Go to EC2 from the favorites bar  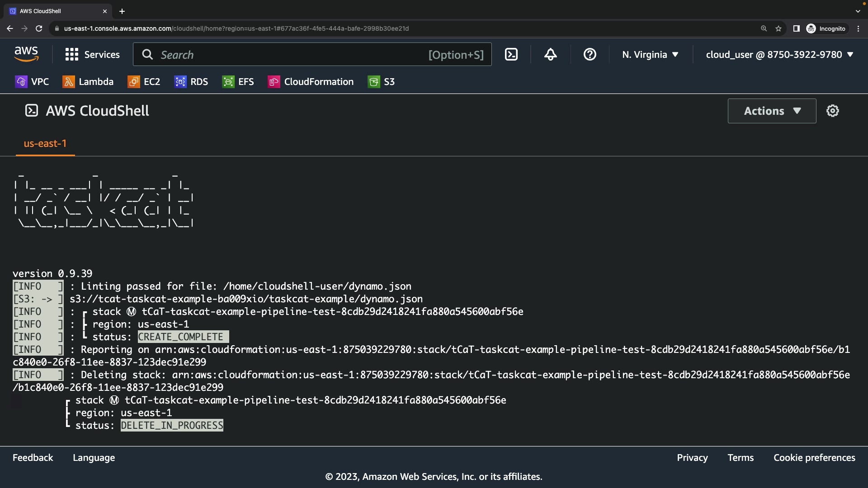144,82
